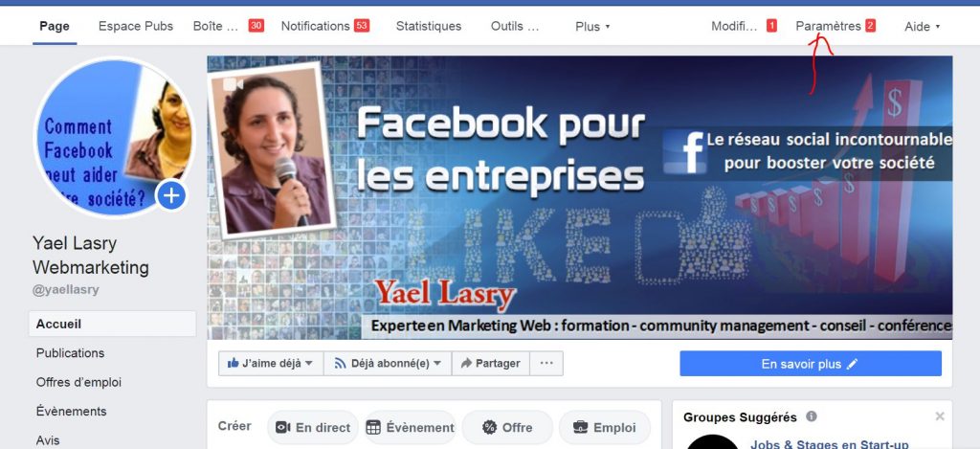Click the blue plus icon on profile picture

click(171, 195)
